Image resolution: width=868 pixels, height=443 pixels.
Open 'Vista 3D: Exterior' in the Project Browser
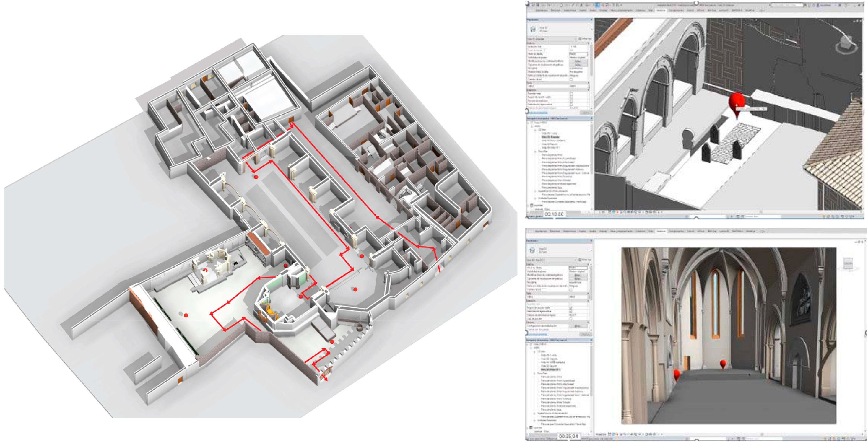point(551,137)
